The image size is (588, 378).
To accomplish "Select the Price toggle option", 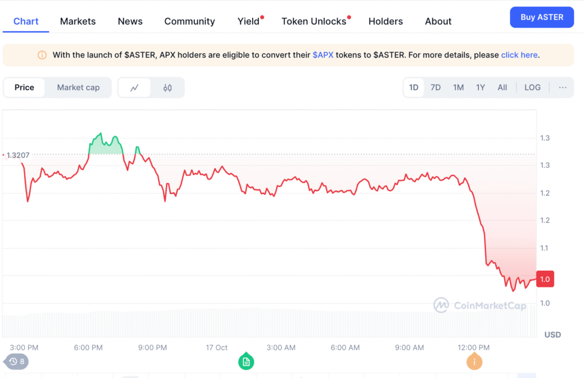I will pyautogui.click(x=24, y=88).
